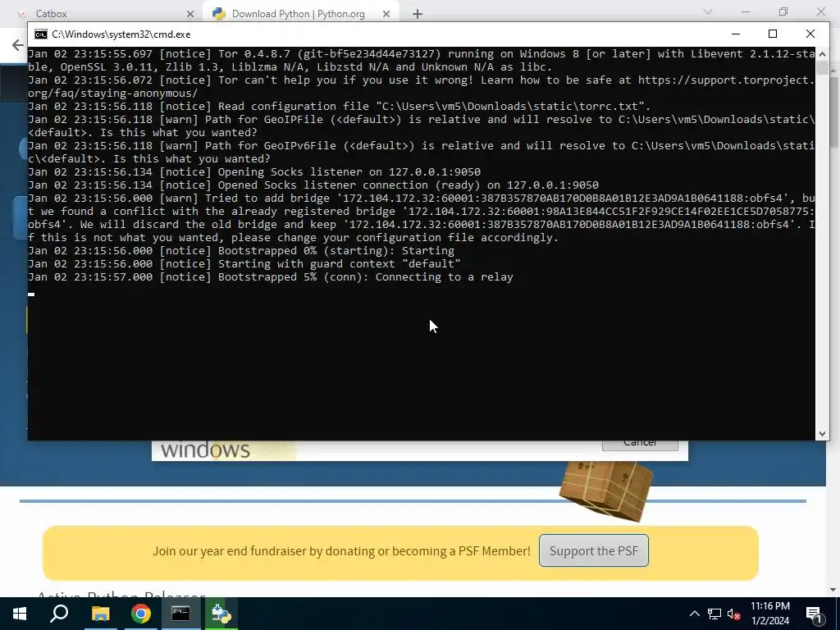
Task: Close the Catbox browser tab
Action: pyautogui.click(x=190, y=14)
